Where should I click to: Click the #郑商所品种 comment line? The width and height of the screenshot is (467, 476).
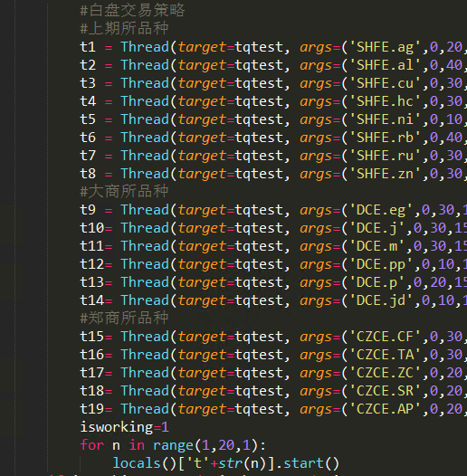pos(124,319)
